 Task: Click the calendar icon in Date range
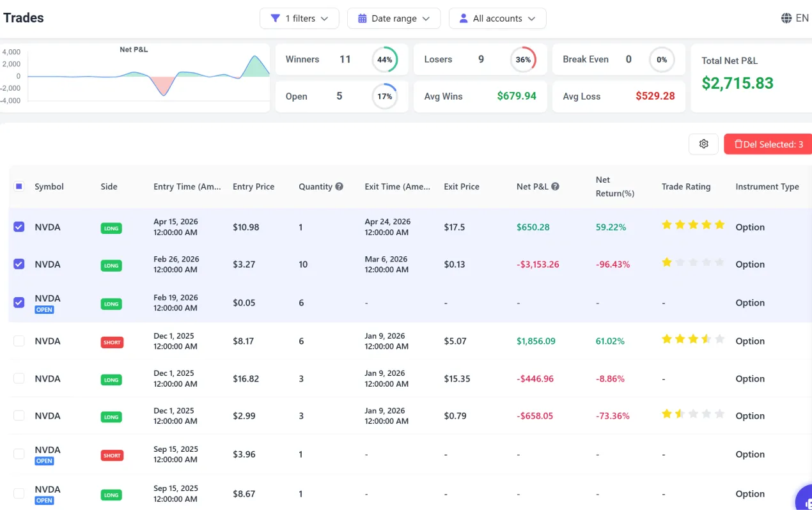click(363, 19)
